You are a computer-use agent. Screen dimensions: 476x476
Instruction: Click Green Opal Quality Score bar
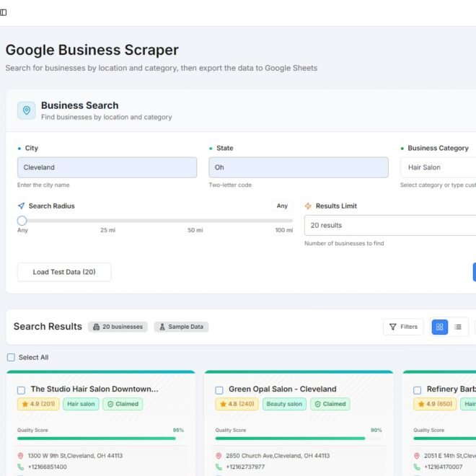point(299,438)
